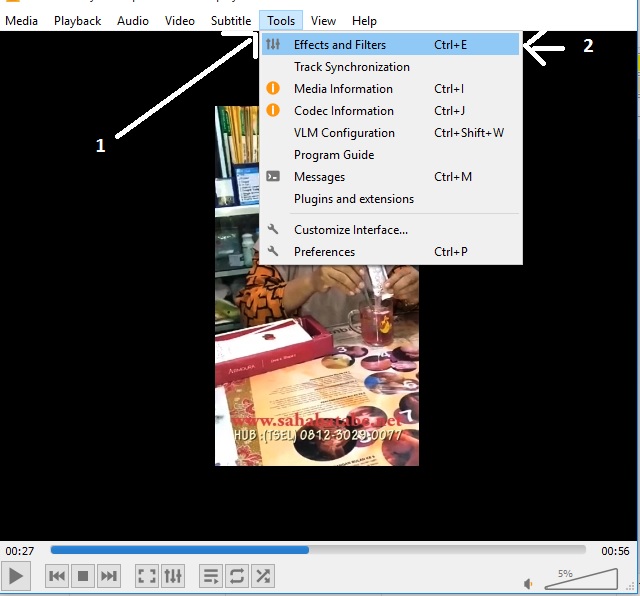Stop playback with the stop button

tap(83, 576)
